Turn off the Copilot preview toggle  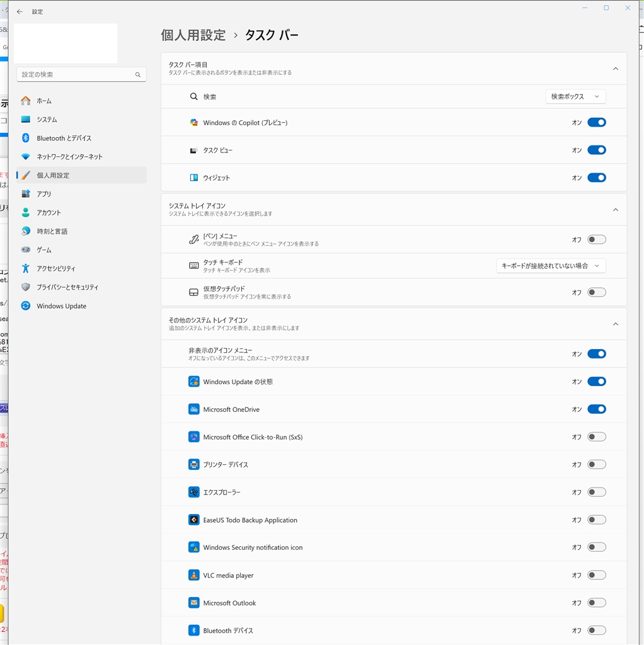tap(597, 123)
